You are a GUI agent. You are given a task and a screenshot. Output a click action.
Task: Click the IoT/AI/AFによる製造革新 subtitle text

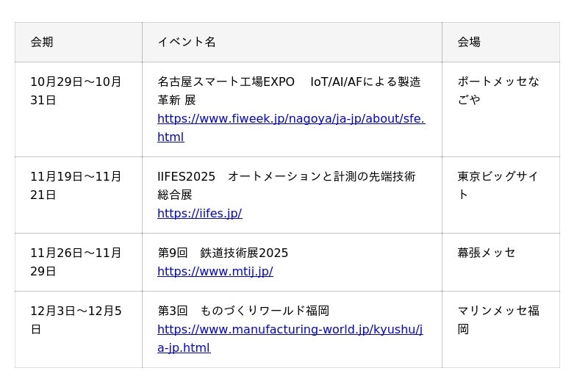point(365,82)
